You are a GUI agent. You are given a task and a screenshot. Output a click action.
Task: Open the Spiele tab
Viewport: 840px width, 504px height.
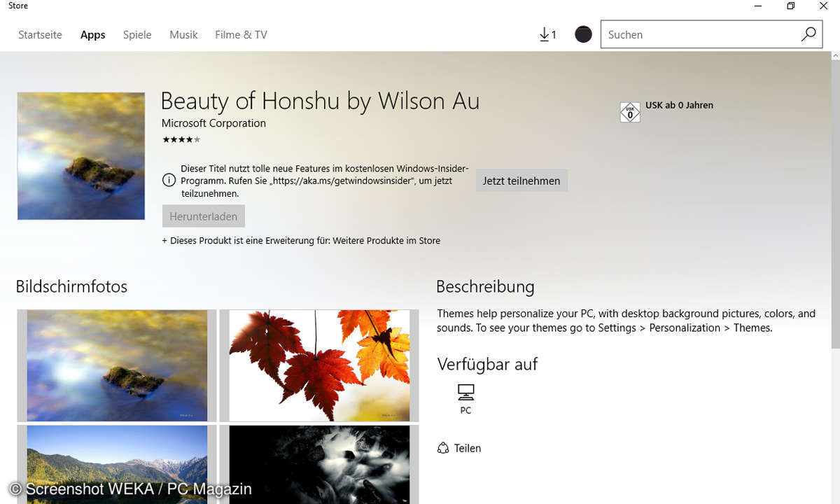pos(137,34)
